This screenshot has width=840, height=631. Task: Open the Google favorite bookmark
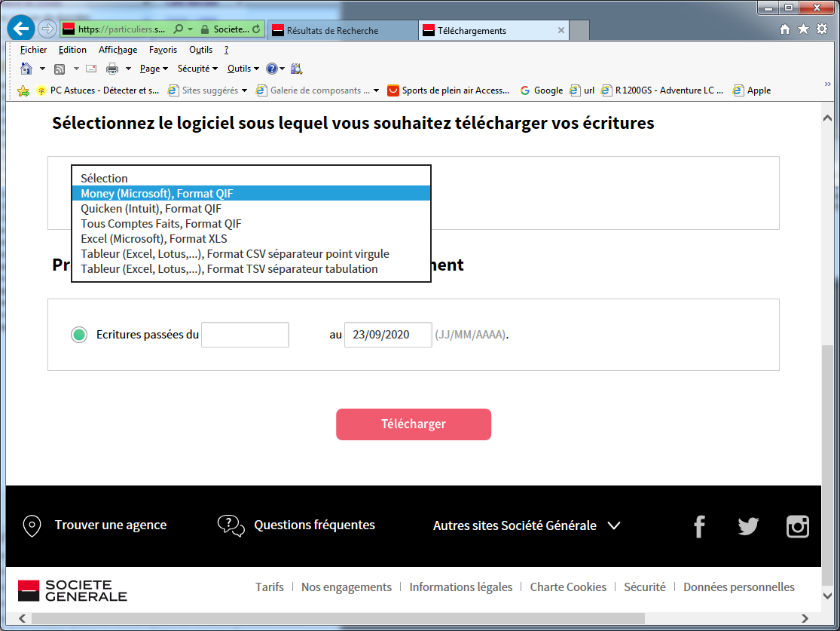coord(542,90)
